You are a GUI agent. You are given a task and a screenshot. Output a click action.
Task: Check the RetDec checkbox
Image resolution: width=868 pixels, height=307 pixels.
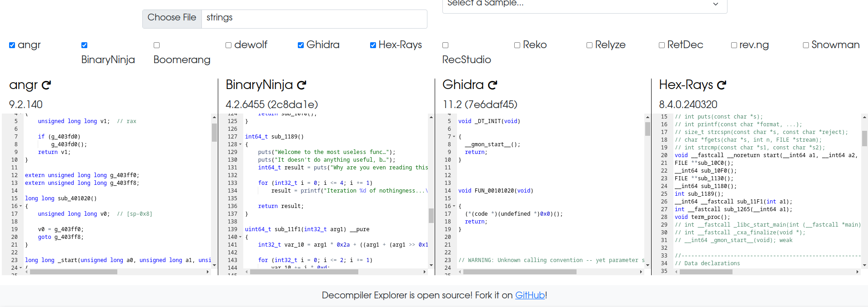[x=662, y=45]
